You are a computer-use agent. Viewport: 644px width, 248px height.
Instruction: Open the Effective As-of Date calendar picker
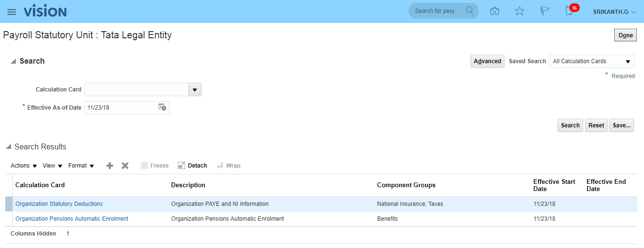pos(162,107)
